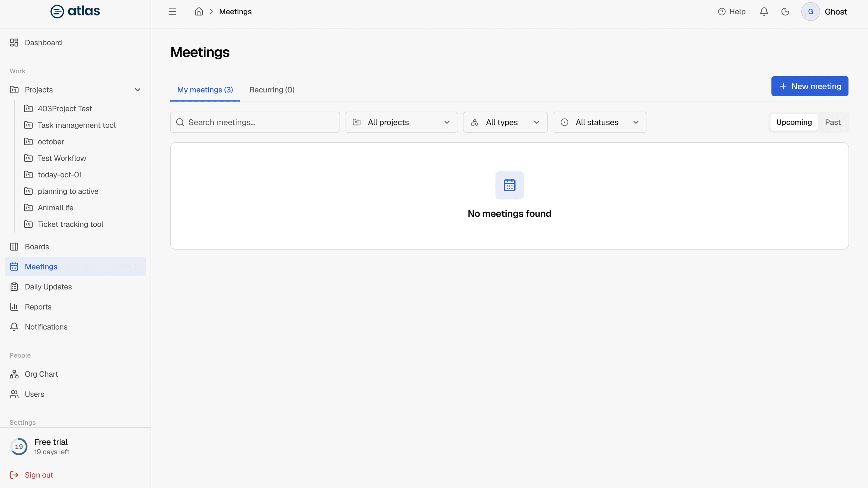Toggle the hamburger sidebar menu icon
This screenshot has height=488, width=868.
click(x=172, y=12)
